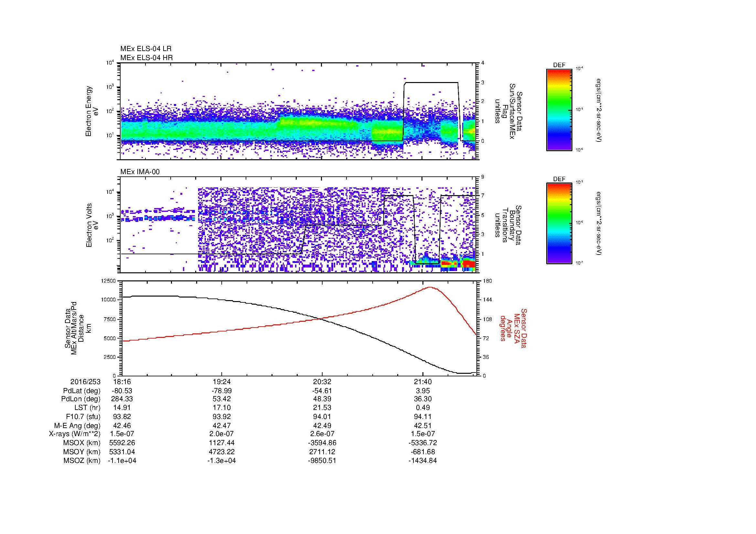Screen dimensions: 756x534
Task: Click the 'MSOZ (km)' row label
Action: click(x=82, y=461)
